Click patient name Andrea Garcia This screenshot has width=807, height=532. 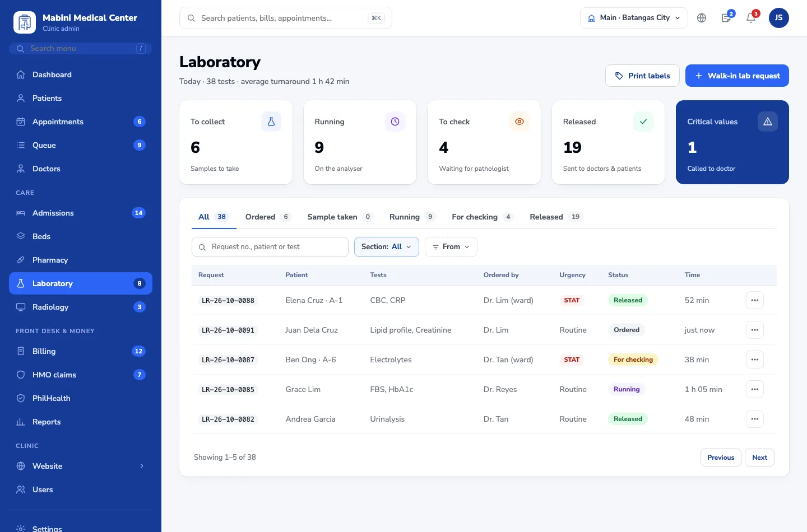click(x=310, y=419)
